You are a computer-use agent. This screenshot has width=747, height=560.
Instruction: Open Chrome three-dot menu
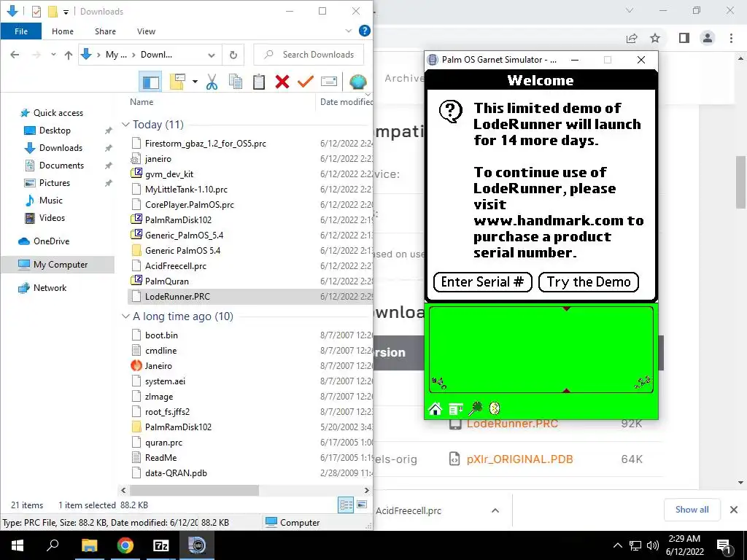[731, 38]
